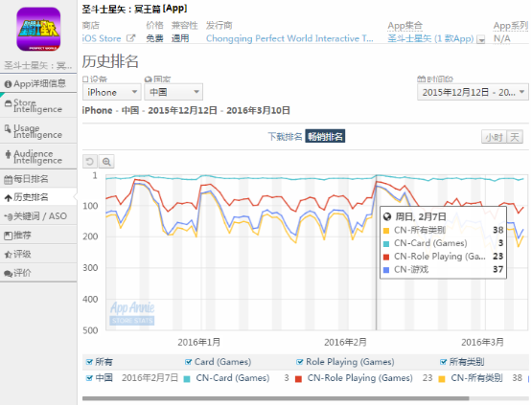Open the iPhone device dropdown
532x405 pixels.
111,92
